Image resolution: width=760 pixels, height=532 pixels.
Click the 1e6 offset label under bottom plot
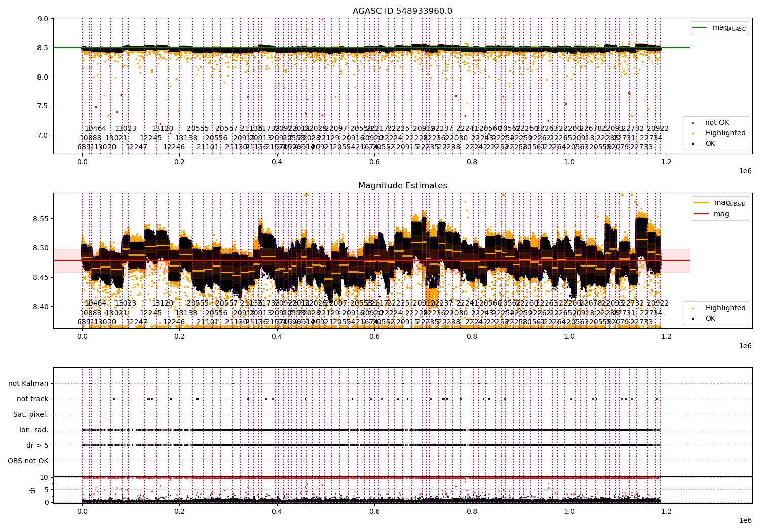point(745,521)
